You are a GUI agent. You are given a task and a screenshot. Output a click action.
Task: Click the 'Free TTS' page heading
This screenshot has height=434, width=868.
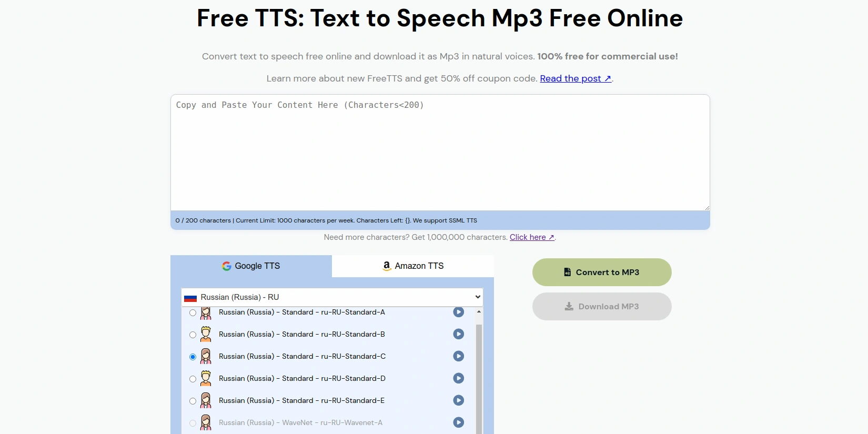(440, 18)
